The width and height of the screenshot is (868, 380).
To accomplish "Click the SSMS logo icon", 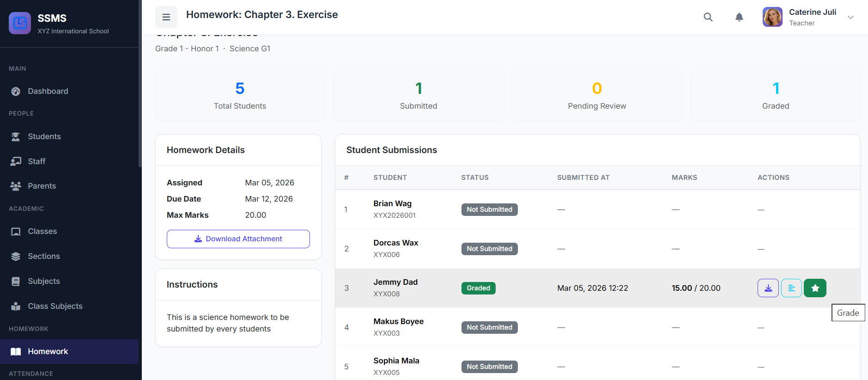I will [x=20, y=23].
